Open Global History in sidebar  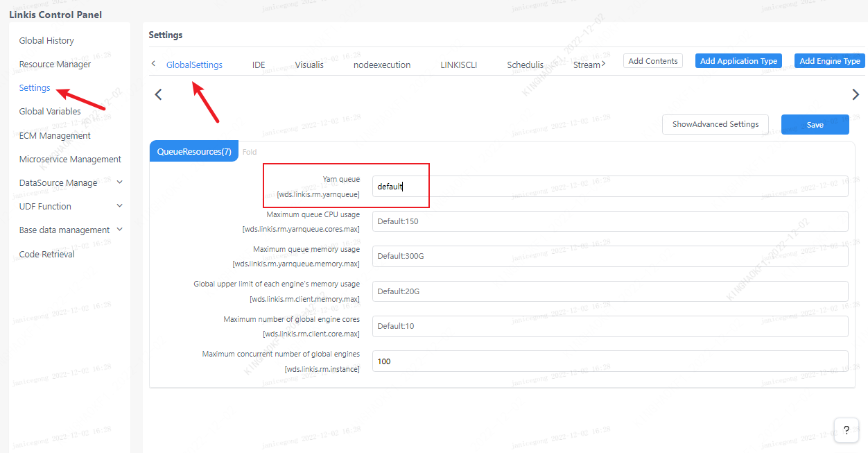[46, 40]
